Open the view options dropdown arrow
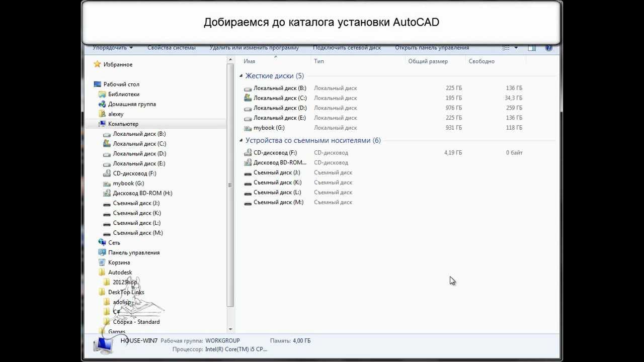Screen dimensions: 644x362 pos(516,48)
